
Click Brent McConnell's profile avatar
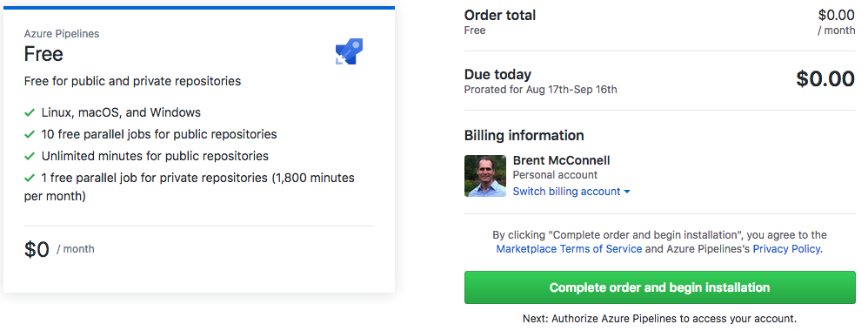[485, 176]
